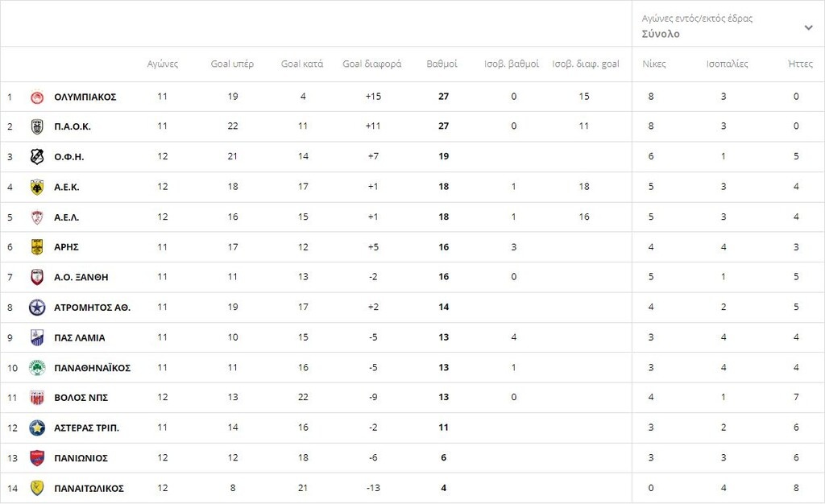
Task: Sort by Goal υπέρ column header
Action: [232, 64]
